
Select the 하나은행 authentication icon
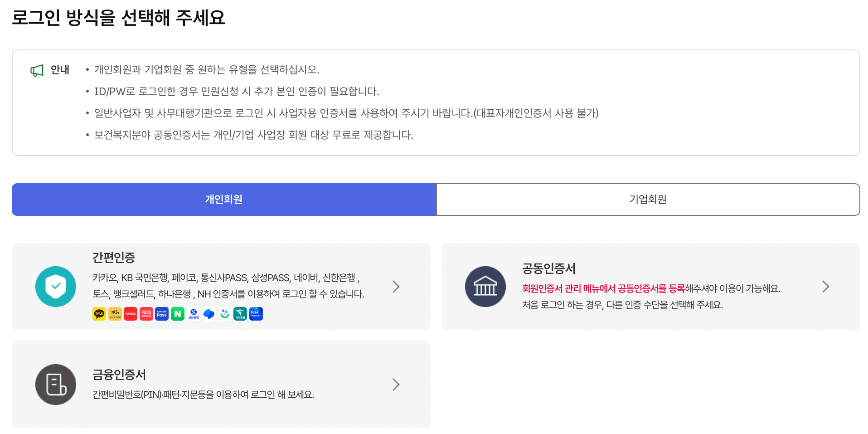240,314
